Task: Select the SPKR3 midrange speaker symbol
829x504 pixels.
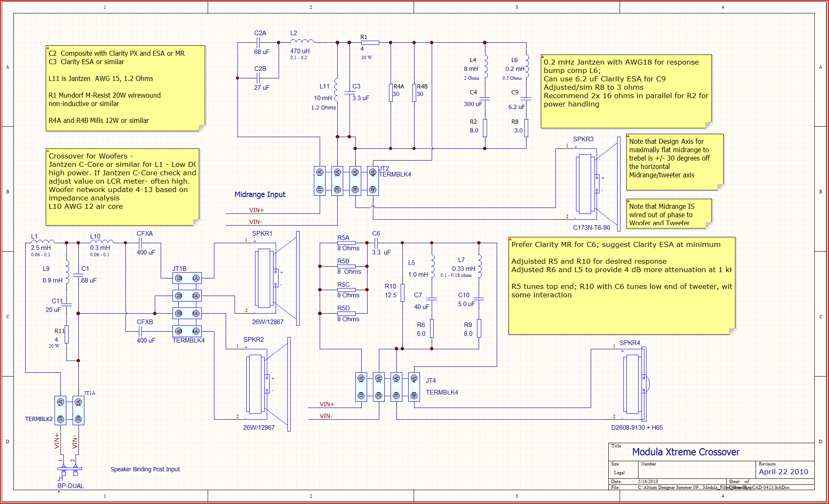Action: [x=598, y=184]
